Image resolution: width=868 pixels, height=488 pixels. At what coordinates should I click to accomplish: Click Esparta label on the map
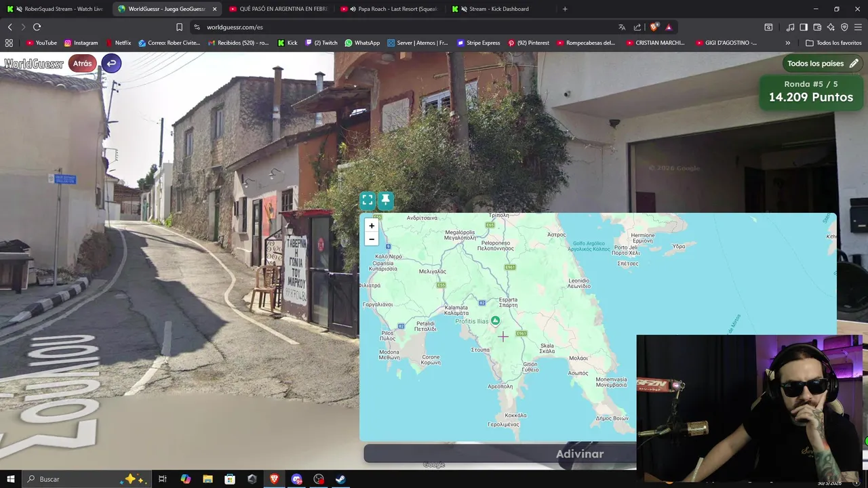[x=508, y=302]
